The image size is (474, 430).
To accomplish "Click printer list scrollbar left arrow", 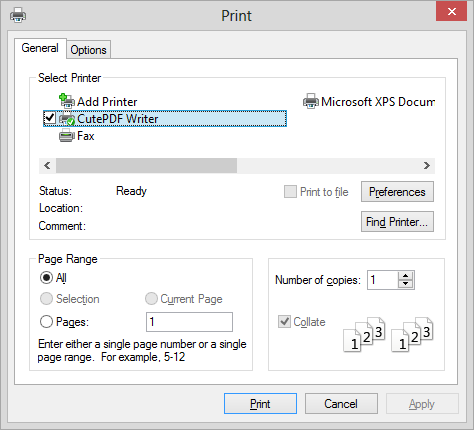I will pos(47,165).
